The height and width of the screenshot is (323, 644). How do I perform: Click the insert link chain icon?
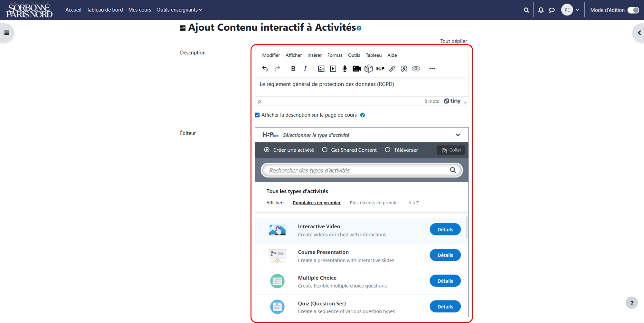pyautogui.click(x=392, y=69)
